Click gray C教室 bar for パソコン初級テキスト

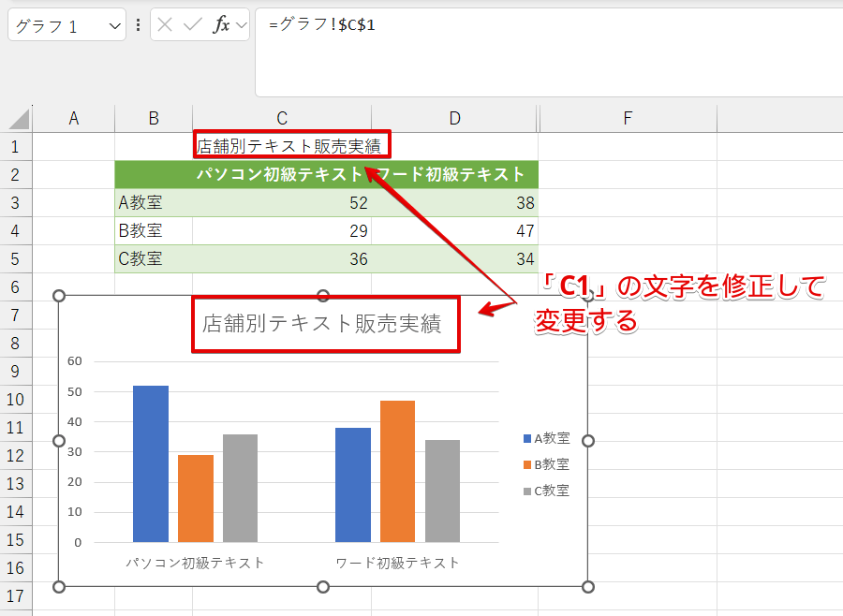pos(241,488)
